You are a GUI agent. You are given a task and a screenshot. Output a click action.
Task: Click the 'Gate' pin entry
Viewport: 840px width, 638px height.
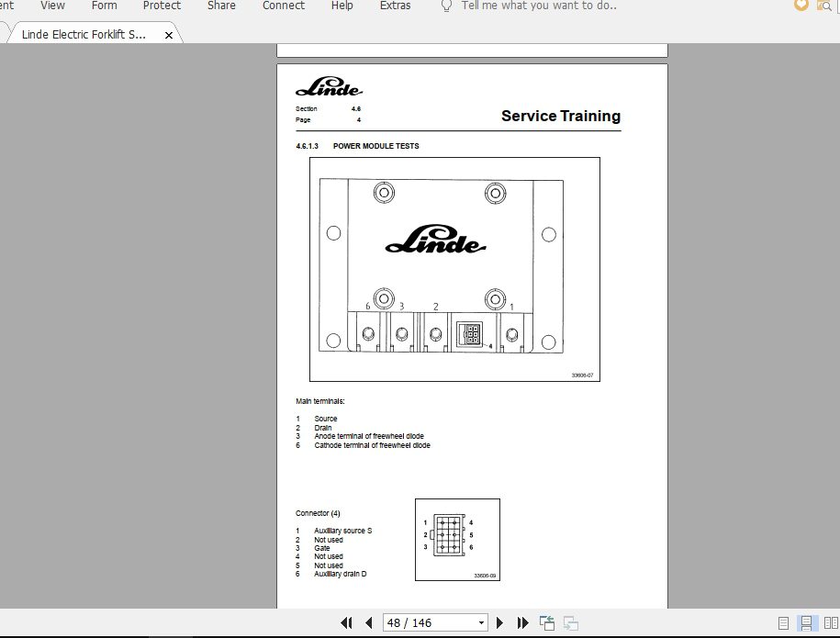pyautogui.click(x=322, y=548)
